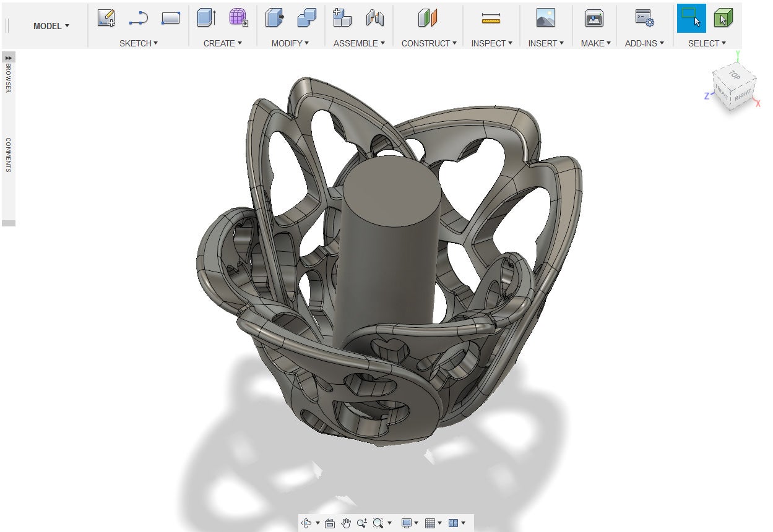Expand the Browser panel
773x532 pixels.
(9, 58)
